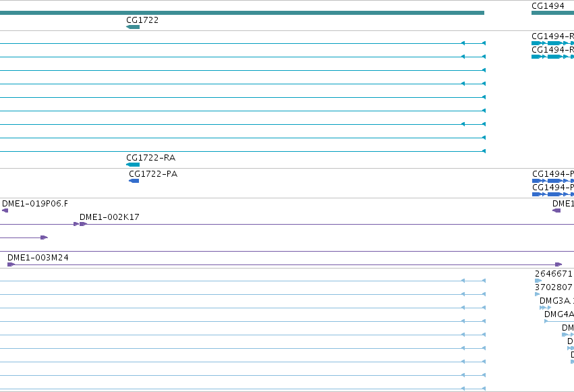Select the double-arrow glyph under DMG3A

[x=545, y=308]
